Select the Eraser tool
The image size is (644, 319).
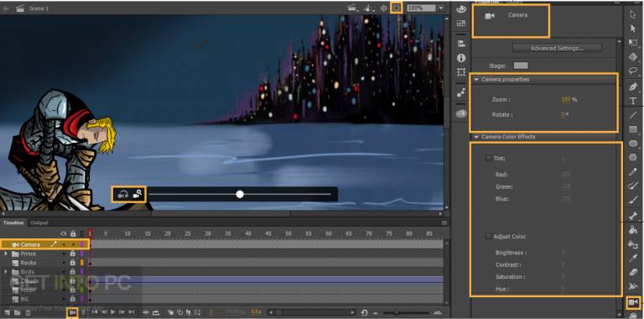633,272
